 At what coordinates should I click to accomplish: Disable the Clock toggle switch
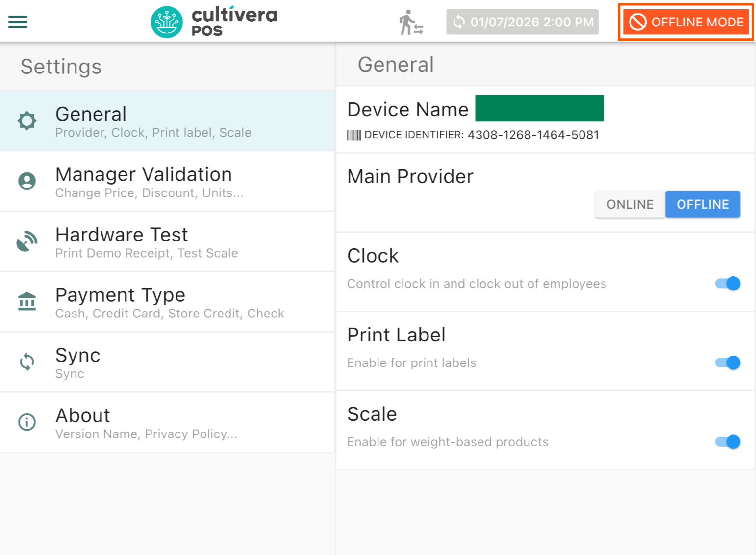coord(728,284)
